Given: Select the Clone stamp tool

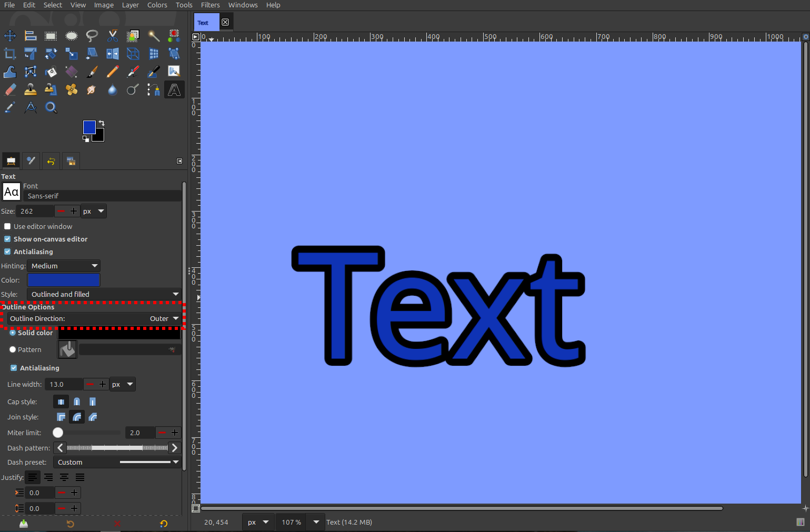Looking at the screenshot, I should [x=30, y=89].
